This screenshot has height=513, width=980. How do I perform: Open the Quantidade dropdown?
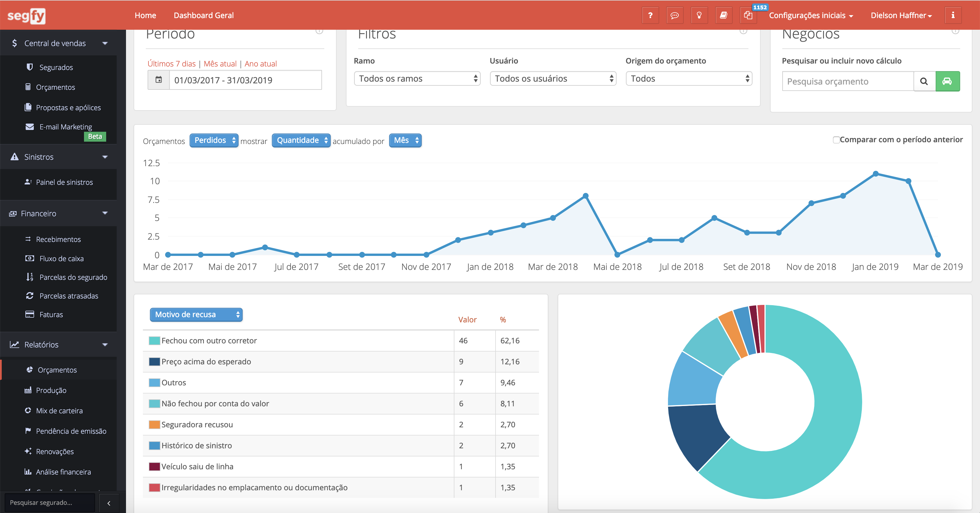[301, 140]
